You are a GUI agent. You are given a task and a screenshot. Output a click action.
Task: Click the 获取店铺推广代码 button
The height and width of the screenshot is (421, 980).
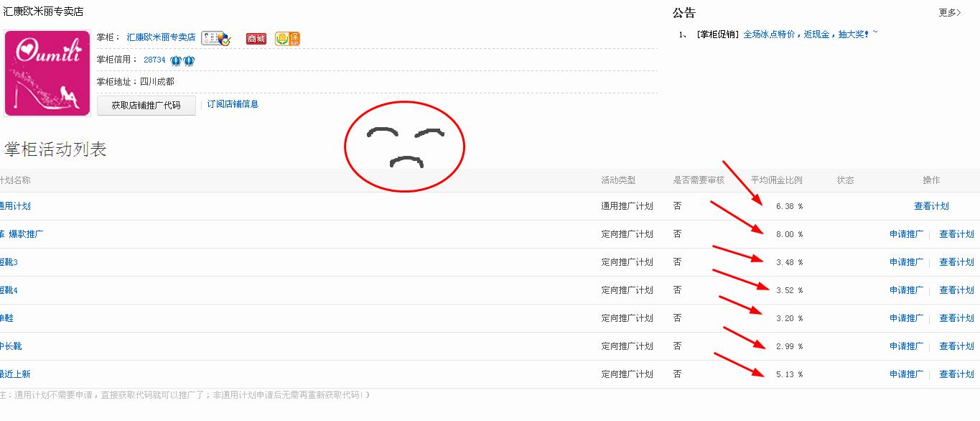[x=146, y=106]
